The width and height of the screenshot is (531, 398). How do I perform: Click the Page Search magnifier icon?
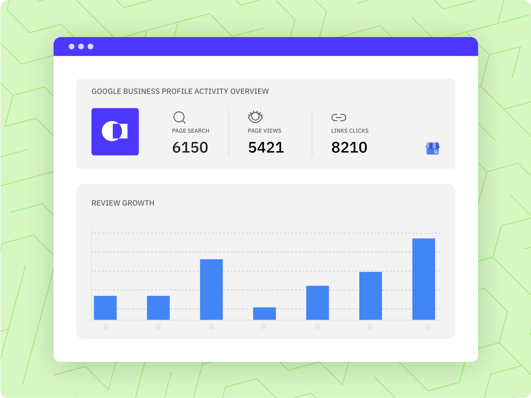(179, 118)
